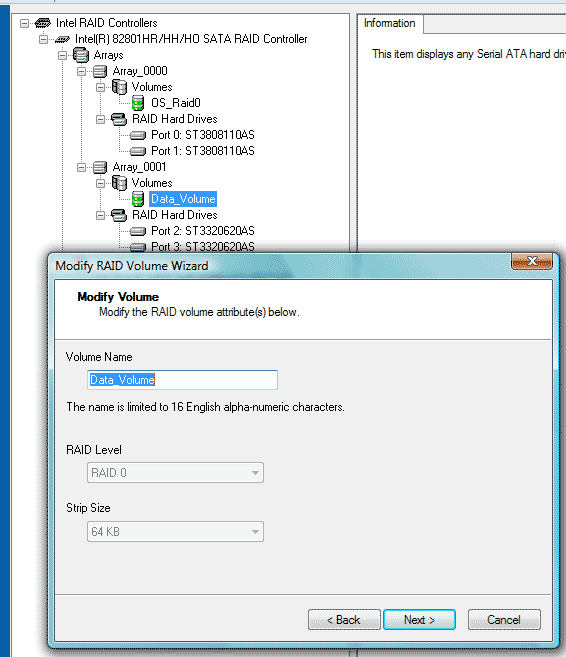Viewport: 566px width, 657px height.
Task: Collapse RAID Hard Drives under Array_0001
Action: 101,216
